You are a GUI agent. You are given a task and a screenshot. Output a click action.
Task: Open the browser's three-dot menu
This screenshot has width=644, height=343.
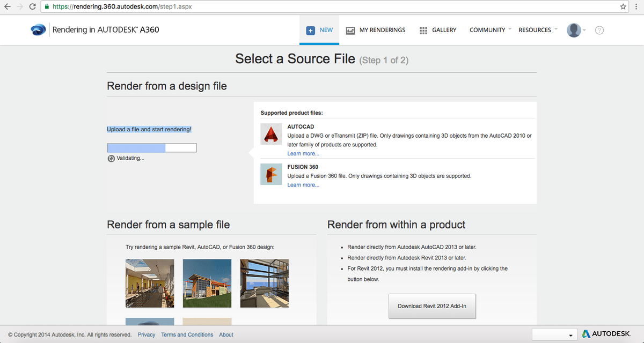coord(636,7)
